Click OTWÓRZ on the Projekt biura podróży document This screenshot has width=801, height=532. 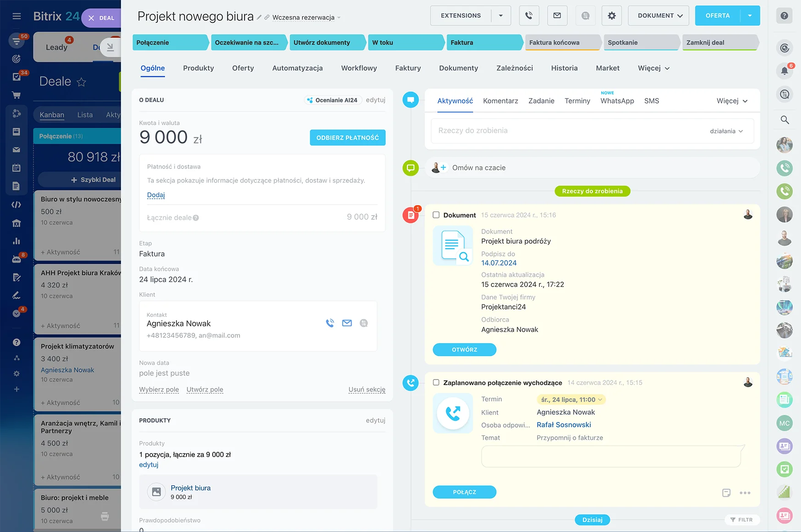[x=464, y=349]
